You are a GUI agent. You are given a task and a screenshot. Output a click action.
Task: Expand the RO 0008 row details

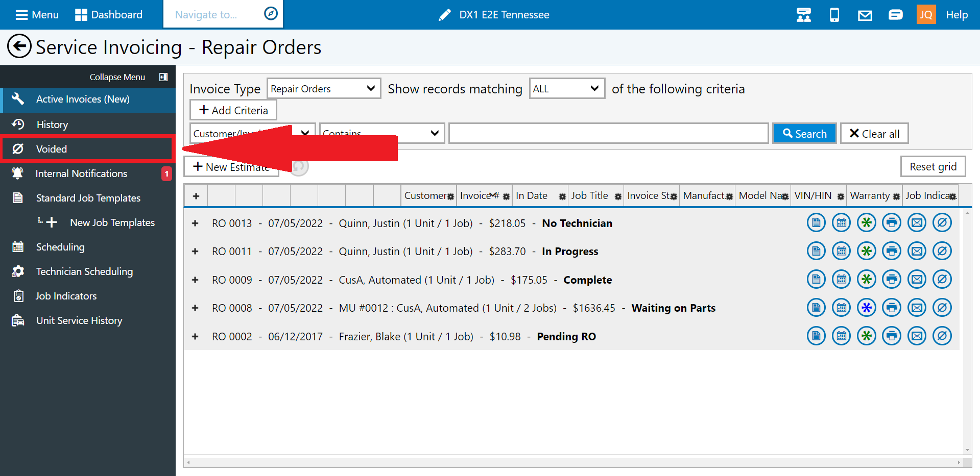click(195, 308)
